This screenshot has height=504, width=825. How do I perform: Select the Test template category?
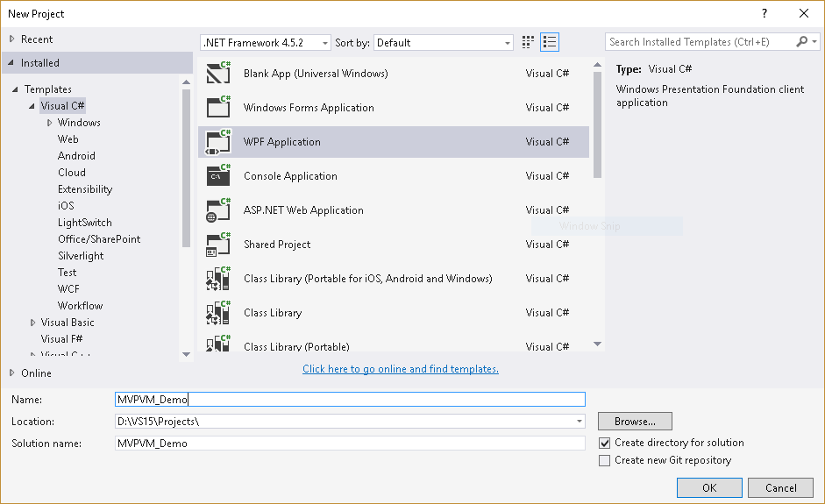(67, 273)
